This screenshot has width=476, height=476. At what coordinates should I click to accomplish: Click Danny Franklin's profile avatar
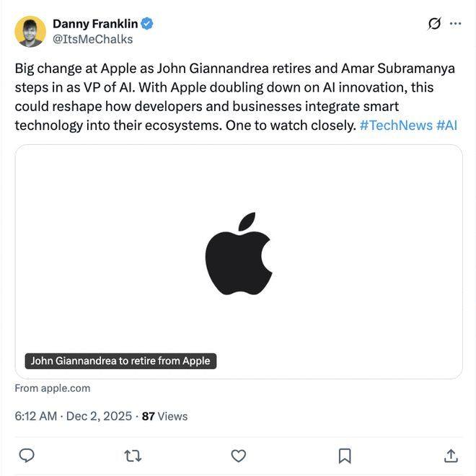30,31
